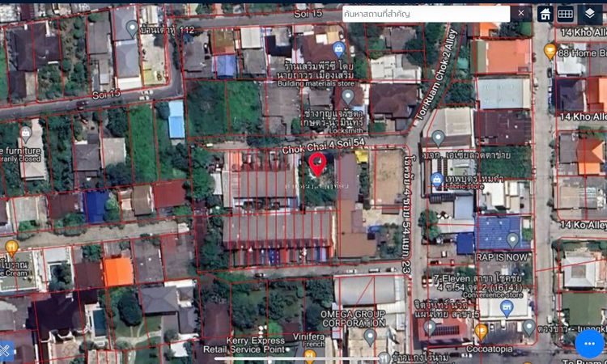Tap the orange pin above Cocoatopia

(x=481, y=332)
